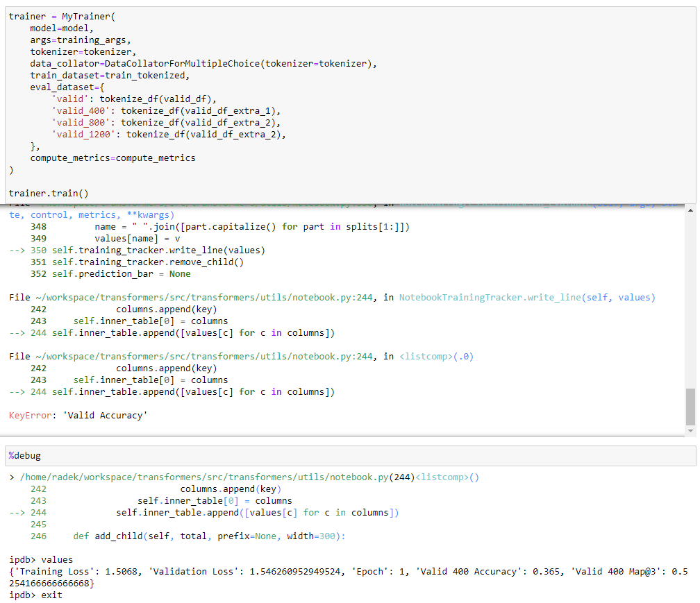Click the 'tokenizer=tokenizer,' line
Image resolution: width=700 pixels, height=603 pixels.
(83, 52)
